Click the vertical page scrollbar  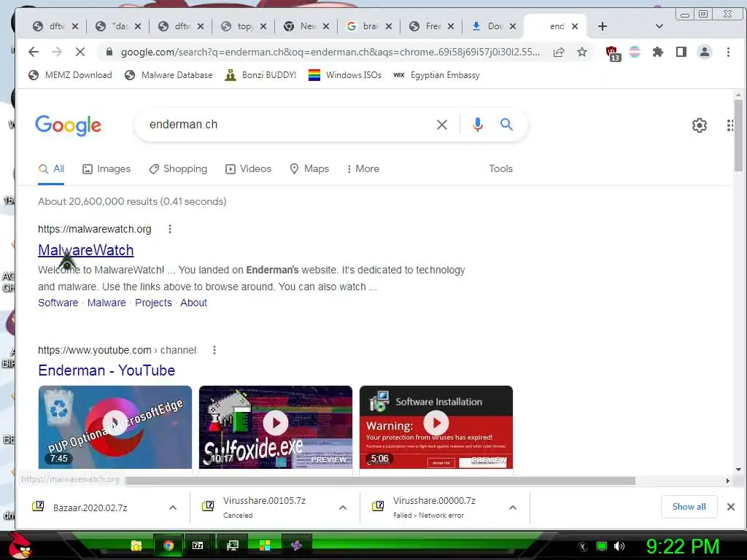[738, 136]
